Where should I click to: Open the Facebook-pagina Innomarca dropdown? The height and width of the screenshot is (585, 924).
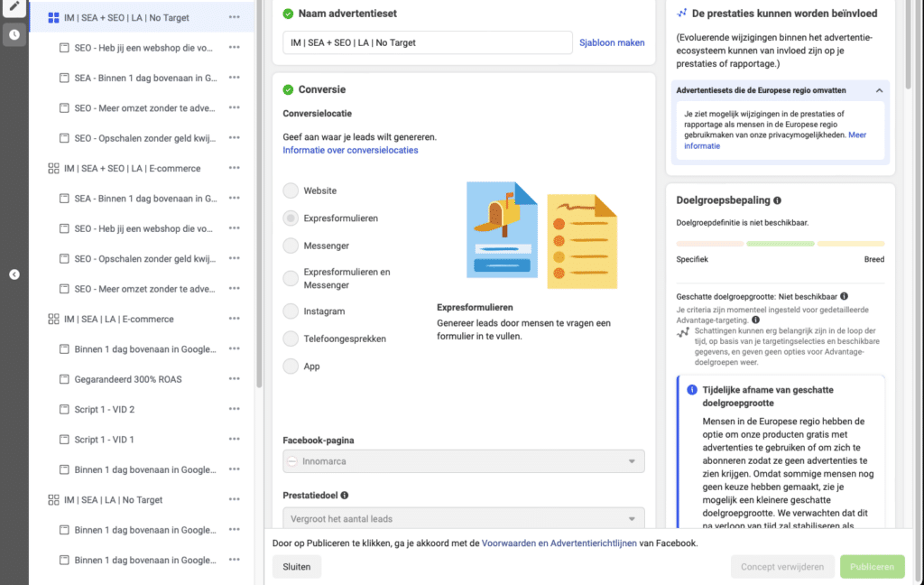tap(464, 461)
